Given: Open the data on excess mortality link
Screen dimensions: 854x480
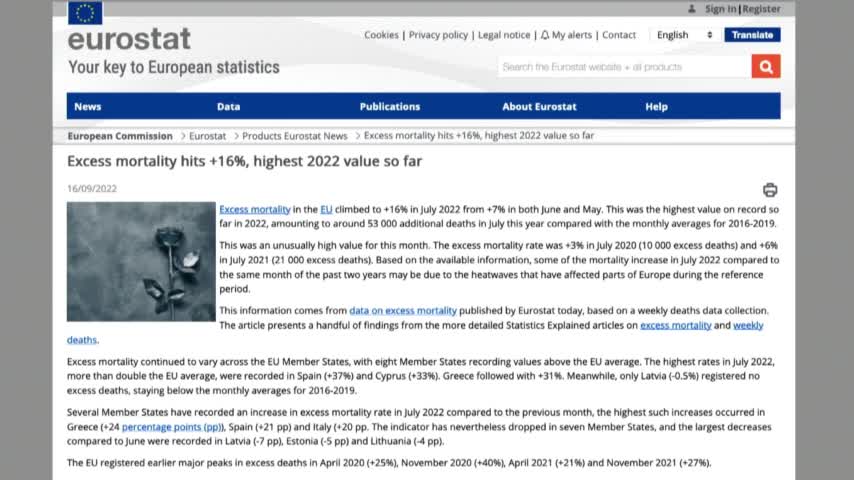Looking at the screenshot, I should pyautogui.click(x=402, y=311).
